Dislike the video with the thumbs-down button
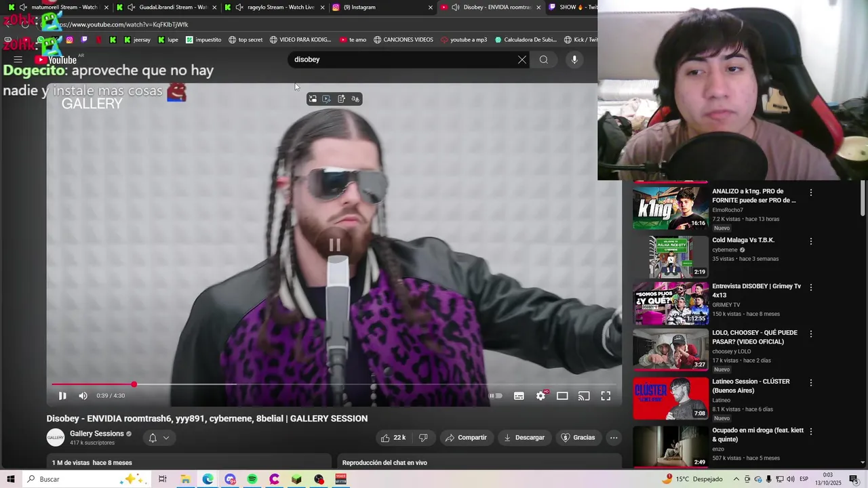The image size is (868, 488). (x=423, y=438)
